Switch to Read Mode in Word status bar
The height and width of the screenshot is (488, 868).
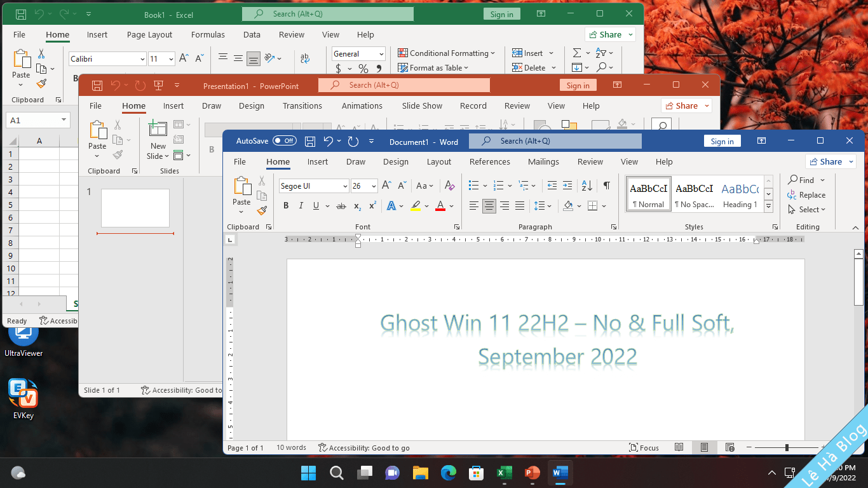679,447
